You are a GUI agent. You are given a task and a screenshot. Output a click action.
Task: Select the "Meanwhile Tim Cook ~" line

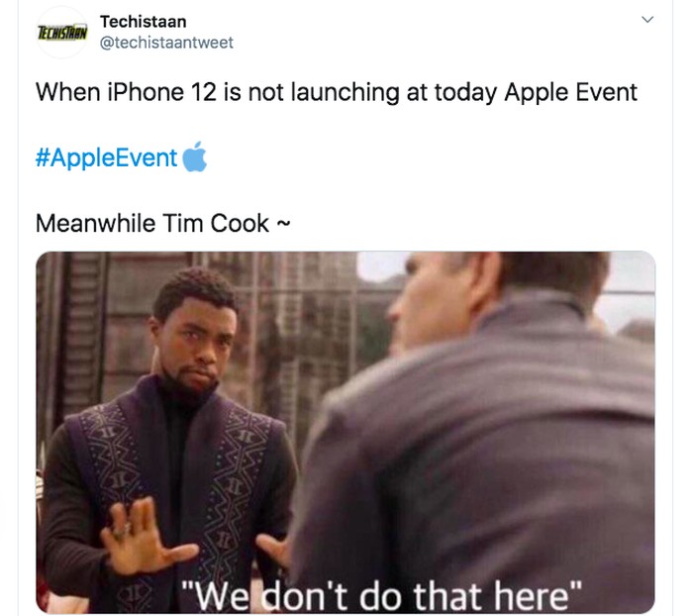click(x=162, y=223)
